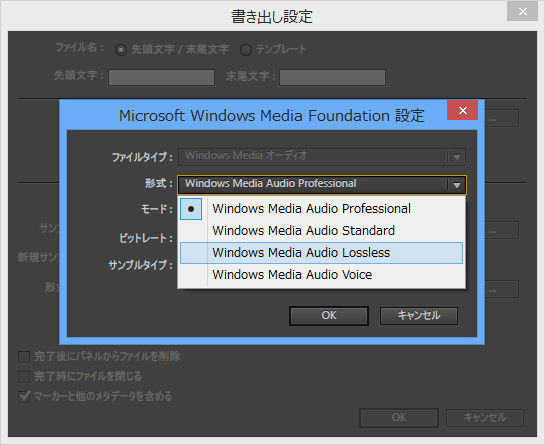
Task: Toggle 完了後にパネルからファイルを削除 checkbox
Action: 24,357
